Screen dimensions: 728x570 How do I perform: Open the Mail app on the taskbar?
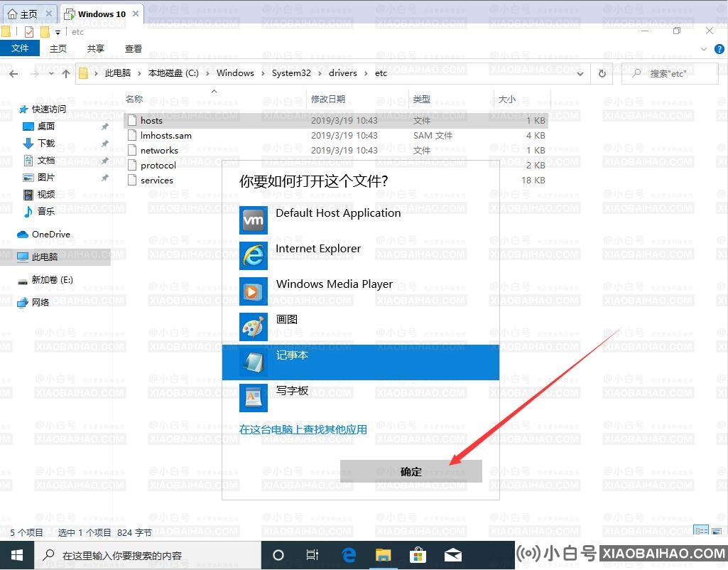(452, 555)
